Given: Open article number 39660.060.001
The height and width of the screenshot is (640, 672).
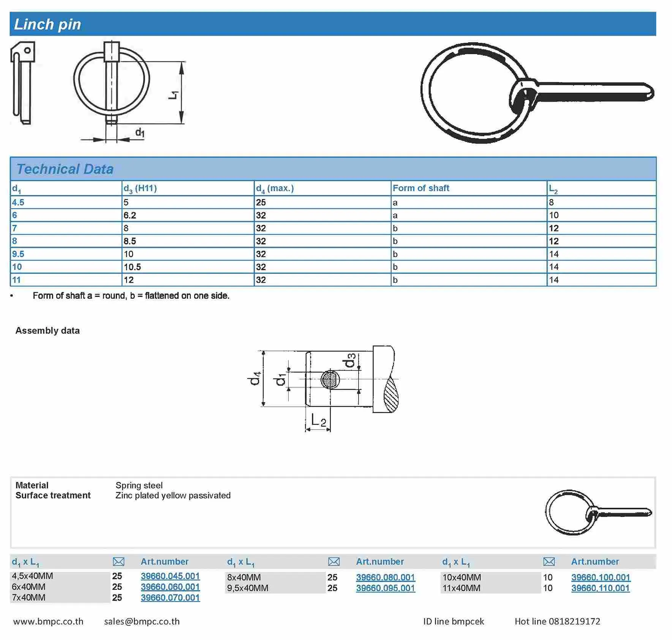Looking at the screenshot, I should click(x=170, y=587).
